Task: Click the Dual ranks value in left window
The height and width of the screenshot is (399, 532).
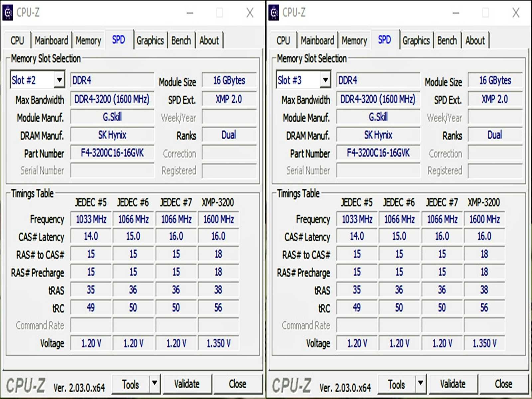Action: click(229, 135)
